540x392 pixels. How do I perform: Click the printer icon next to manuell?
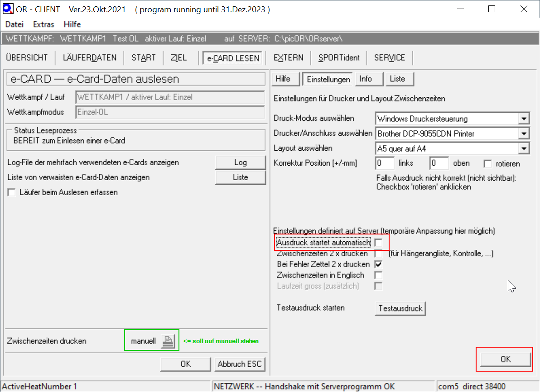(x=167, y=341)
